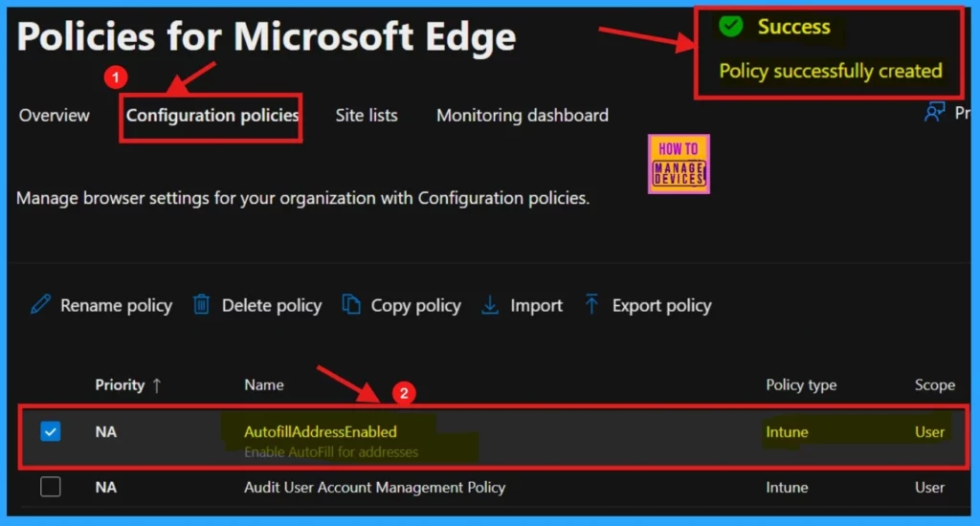Image resolution: width=980 pixels, height=526 pixels.
Task: Click the Export policy upload arrow icon
Action: click(x=591, y=303)
